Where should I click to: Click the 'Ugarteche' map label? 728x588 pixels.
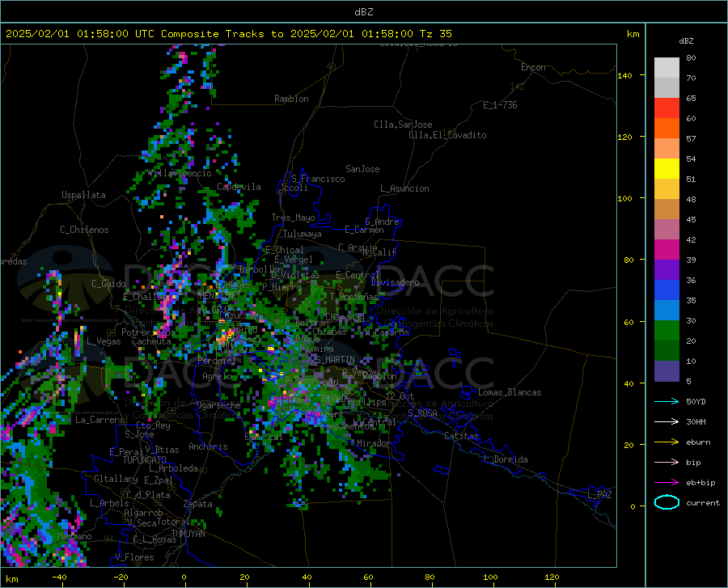(x=218, y=405)
